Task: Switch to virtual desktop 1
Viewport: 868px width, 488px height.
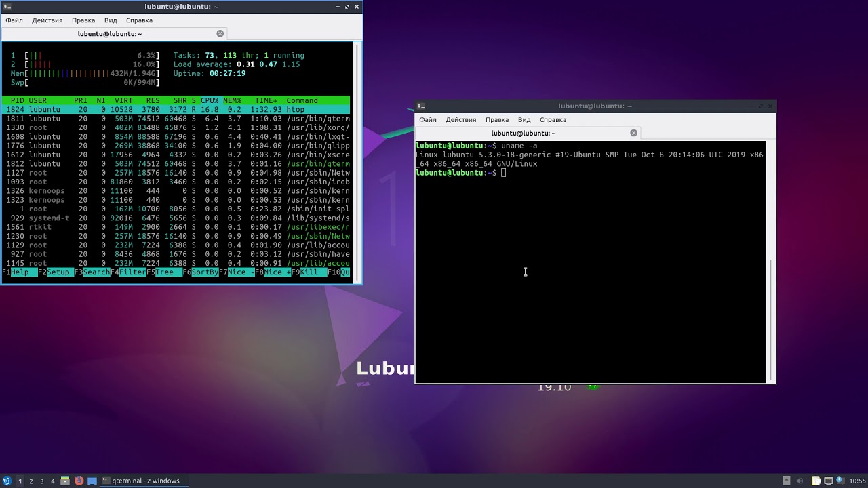Action: (20, 481)
